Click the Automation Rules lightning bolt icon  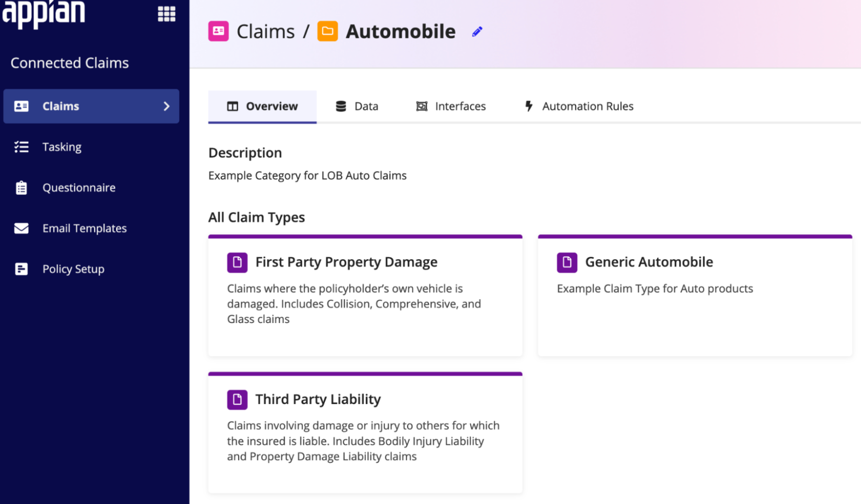click(529, 107)
